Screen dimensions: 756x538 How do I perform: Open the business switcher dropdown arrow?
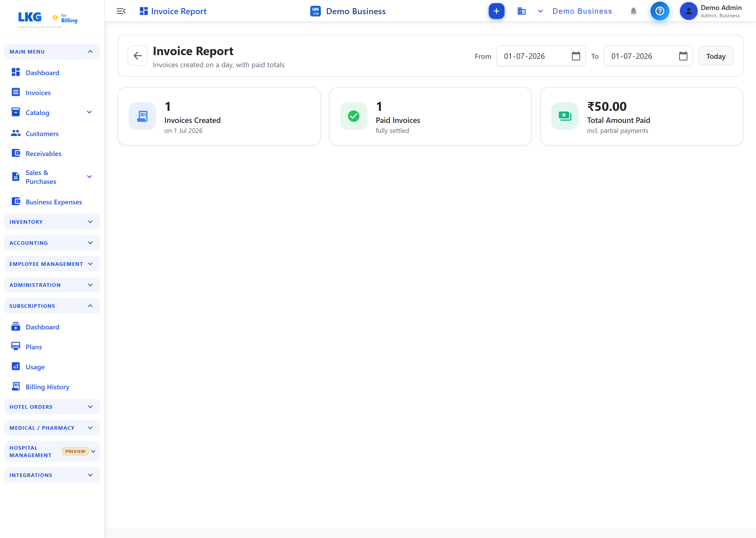coord(540,11)
